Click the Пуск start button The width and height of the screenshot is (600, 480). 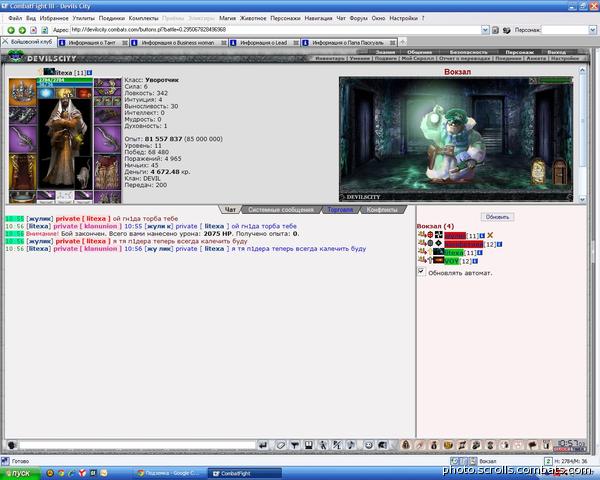click(20, 473)
